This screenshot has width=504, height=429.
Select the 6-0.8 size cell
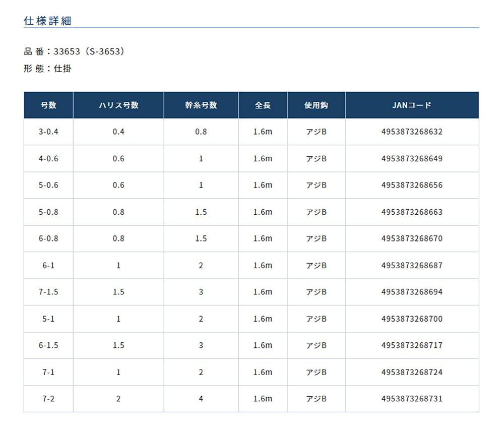(x=48, y=238)
